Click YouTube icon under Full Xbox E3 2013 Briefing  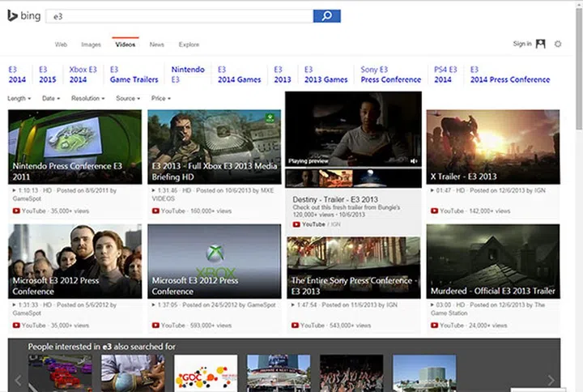coord(155,211)
